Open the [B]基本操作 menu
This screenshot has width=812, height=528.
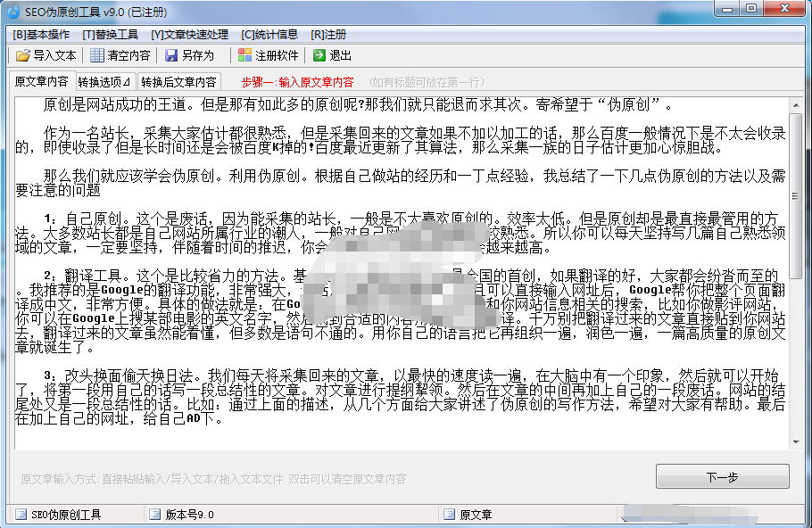(40, 35)
